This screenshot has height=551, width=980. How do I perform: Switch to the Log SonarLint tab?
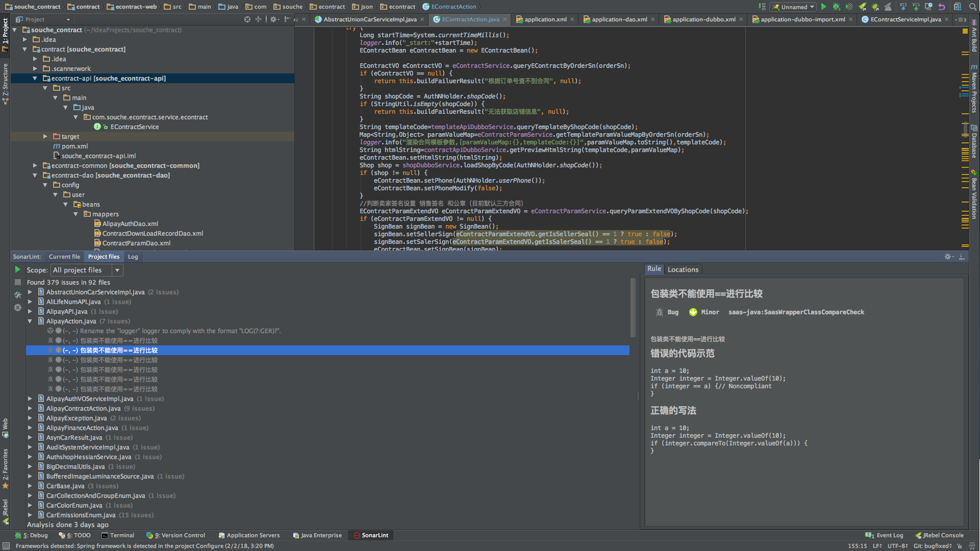point(133,257)
